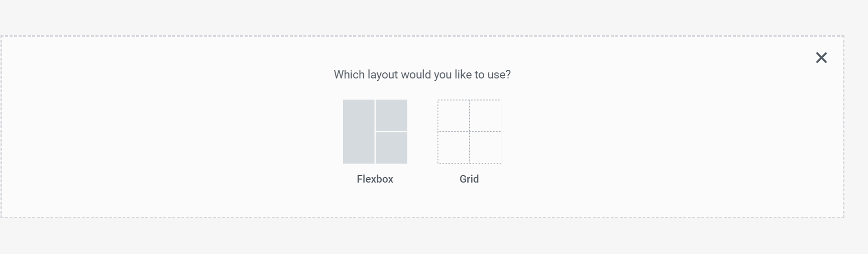
Task: Click the bottom-right block of Flexbox icon
Action: pos(391,148)
